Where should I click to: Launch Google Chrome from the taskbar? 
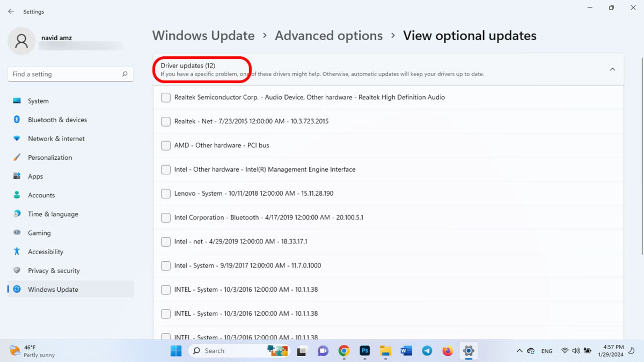click(x=344, y=351)
